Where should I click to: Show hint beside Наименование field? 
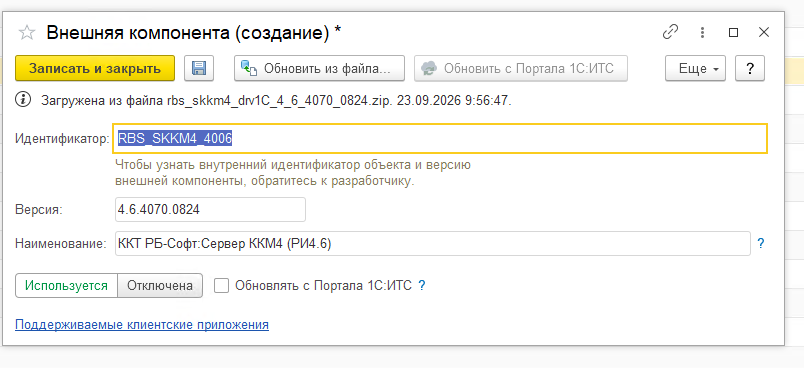tap(761, 243)
